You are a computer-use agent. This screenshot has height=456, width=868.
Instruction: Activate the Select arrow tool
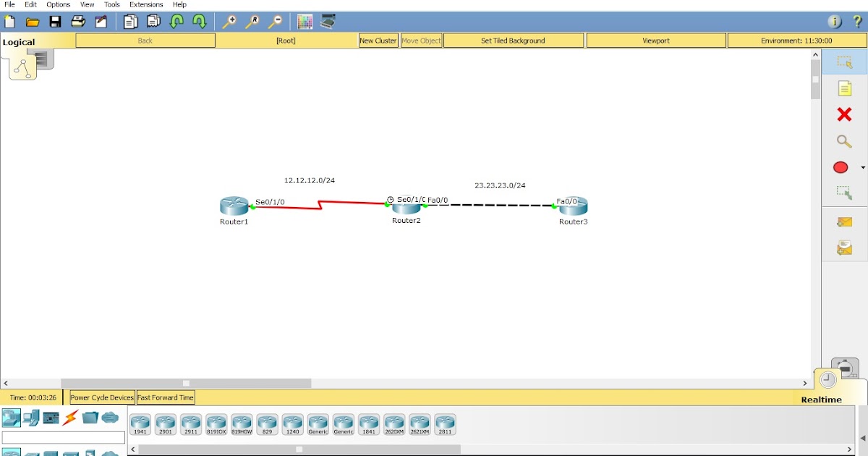843,62
